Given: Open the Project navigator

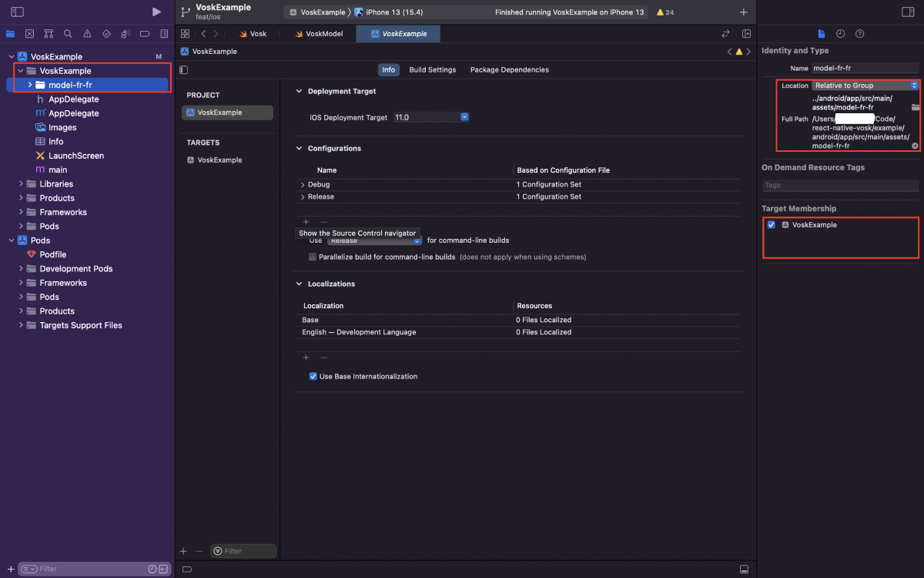Looking at the screenshot, I should tap(10, 34).
